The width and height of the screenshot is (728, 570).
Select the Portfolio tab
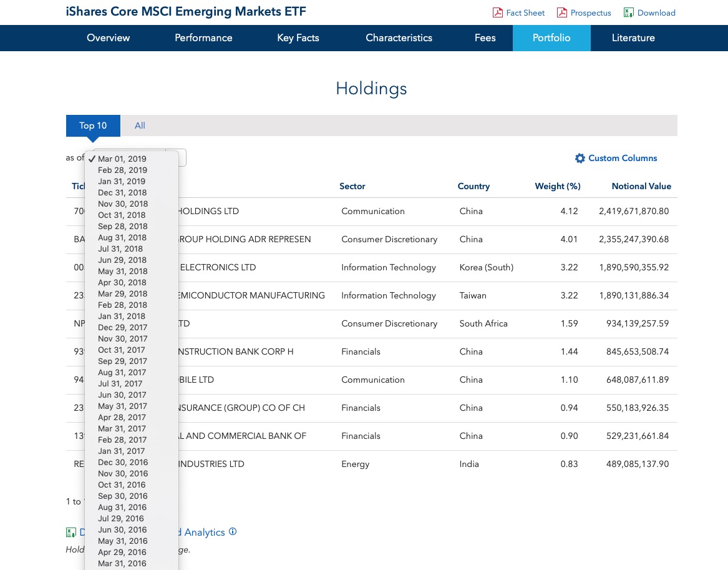(551, 38)
